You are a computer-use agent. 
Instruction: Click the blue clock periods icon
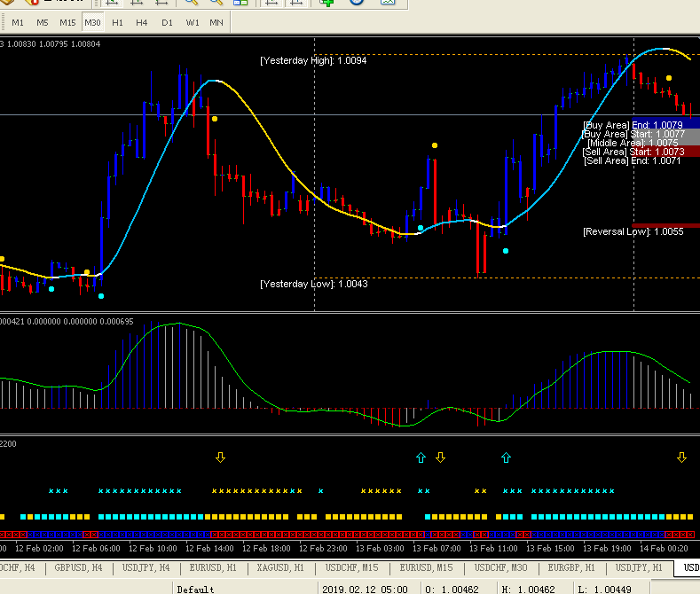357,3
